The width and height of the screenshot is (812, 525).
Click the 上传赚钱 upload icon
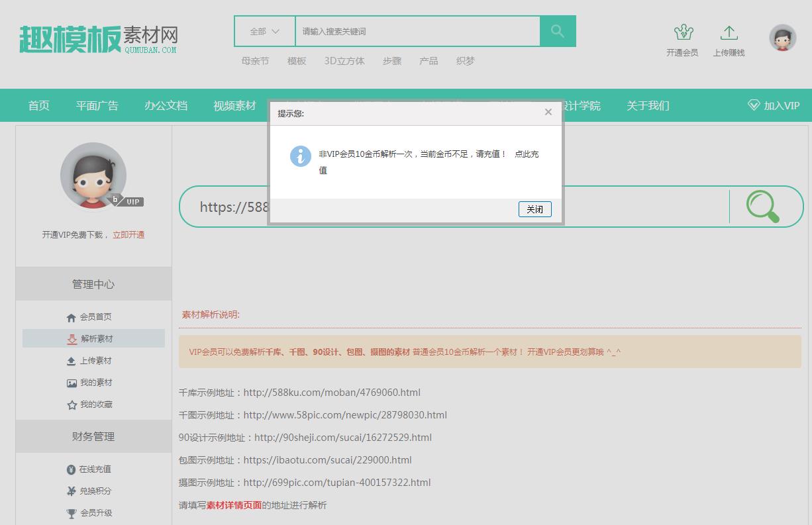[x=729, y=32]
